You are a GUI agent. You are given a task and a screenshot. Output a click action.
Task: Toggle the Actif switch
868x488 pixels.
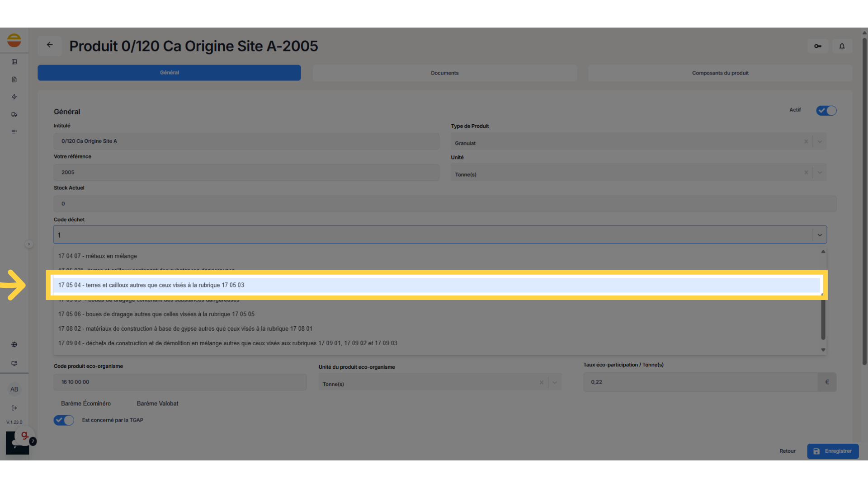tap(826, 111)
